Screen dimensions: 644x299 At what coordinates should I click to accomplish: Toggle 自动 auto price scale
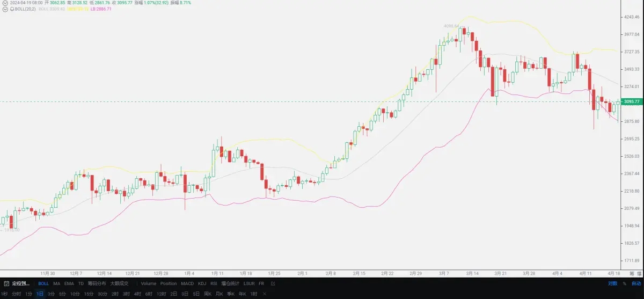pyautogui.click(x=636, y=283)
